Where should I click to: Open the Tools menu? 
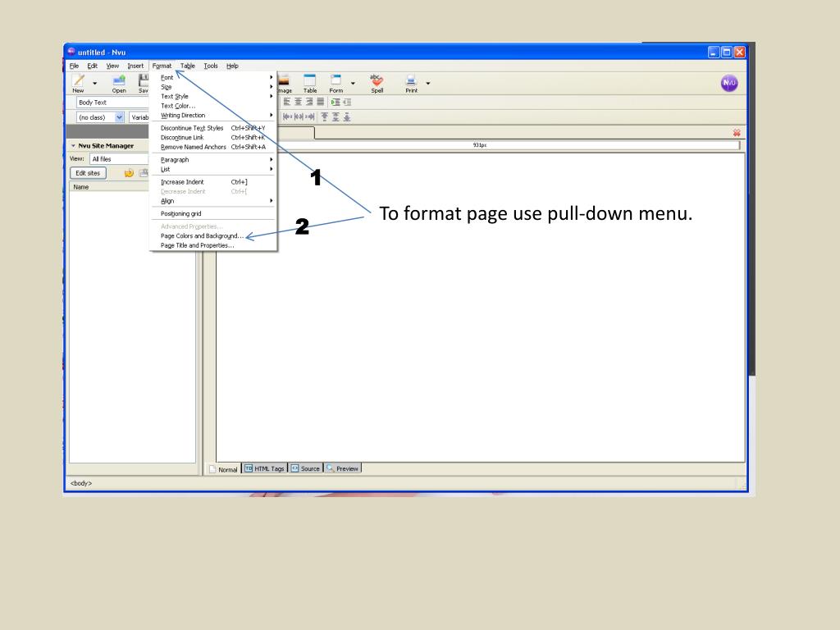[211, 66]
